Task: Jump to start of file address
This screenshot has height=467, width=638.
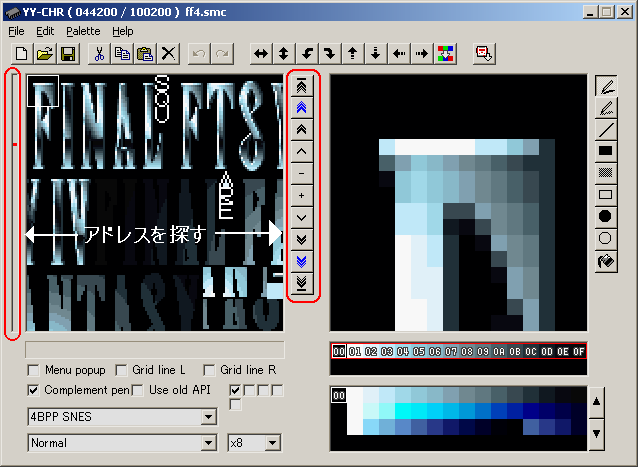Action: click(x=302, y=86)
